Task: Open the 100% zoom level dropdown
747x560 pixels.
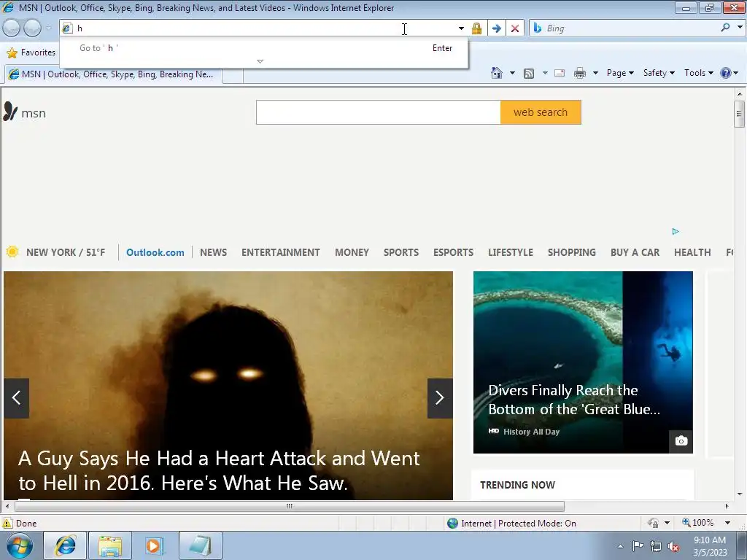Action: coord(727,523)
